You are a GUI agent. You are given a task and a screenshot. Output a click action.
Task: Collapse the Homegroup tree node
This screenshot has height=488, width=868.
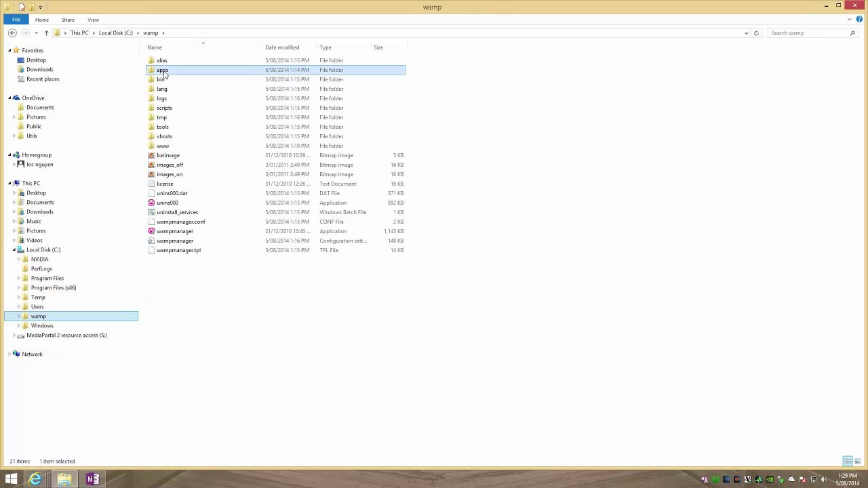9,155
